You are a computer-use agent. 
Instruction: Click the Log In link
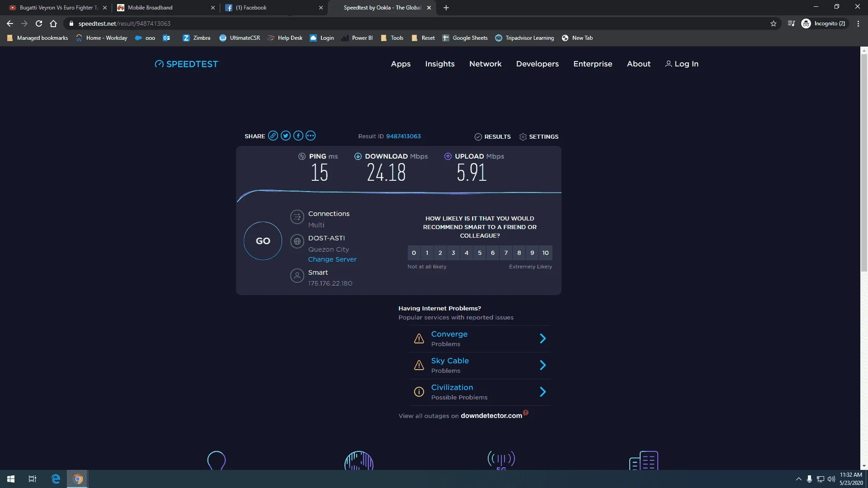click(682, 64)
